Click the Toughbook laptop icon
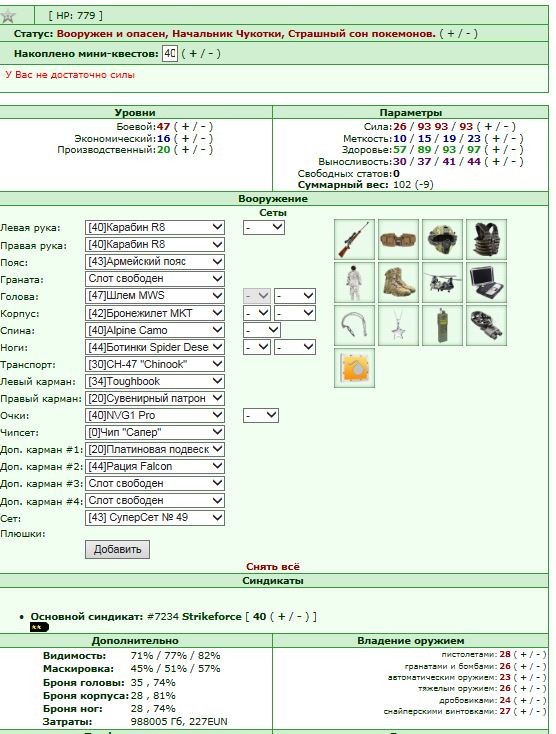Viewport: 556px width, 734px height. [486, 282]
